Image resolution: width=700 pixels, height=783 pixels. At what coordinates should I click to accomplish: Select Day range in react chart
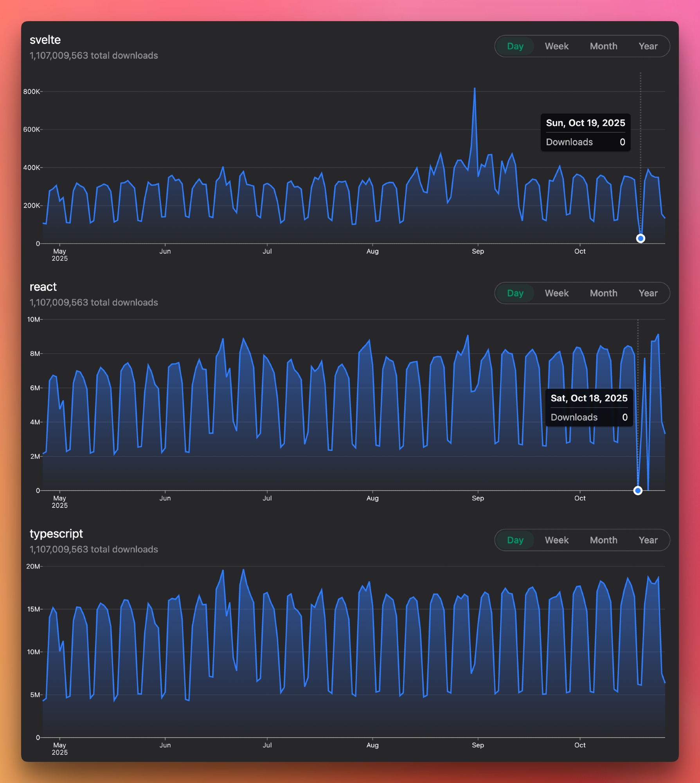click(515, 293)
